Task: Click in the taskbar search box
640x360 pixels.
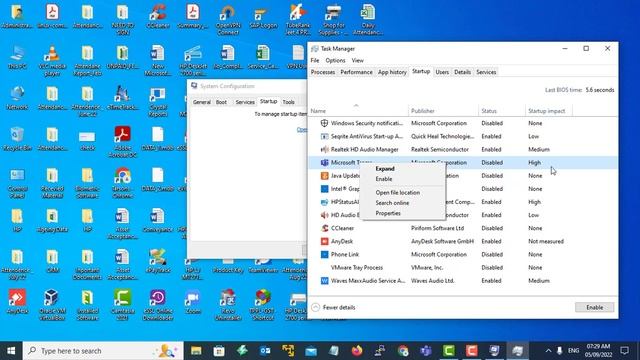Action: (103, 351)
